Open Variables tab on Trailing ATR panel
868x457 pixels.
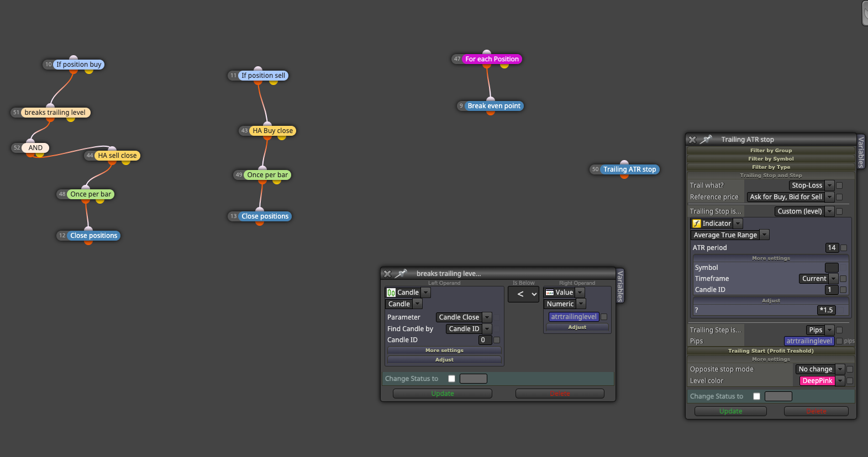coord(861,152)
